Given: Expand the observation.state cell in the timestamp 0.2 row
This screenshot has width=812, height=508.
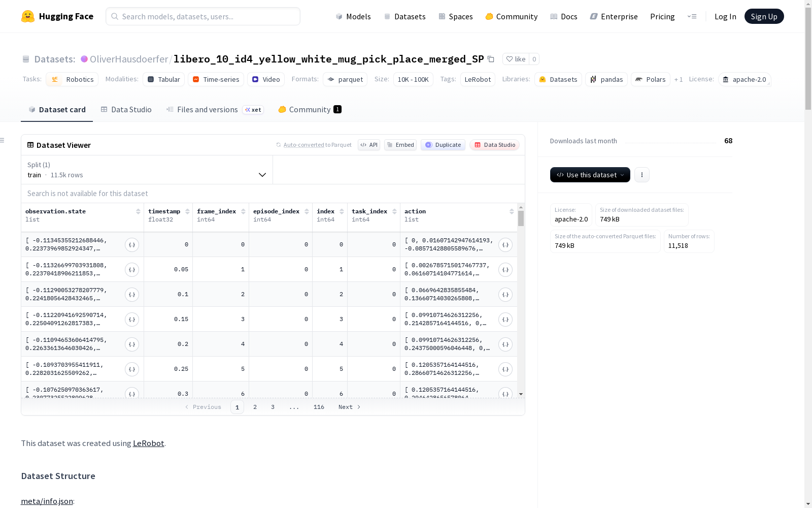Looking at the screenshot, I should (x=132, y=344).
